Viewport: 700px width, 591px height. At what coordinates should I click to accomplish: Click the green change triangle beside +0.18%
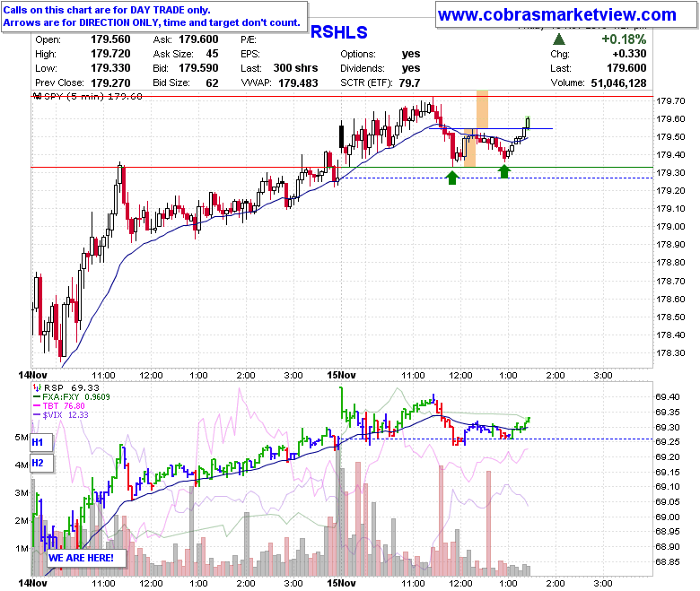(559, 39)
